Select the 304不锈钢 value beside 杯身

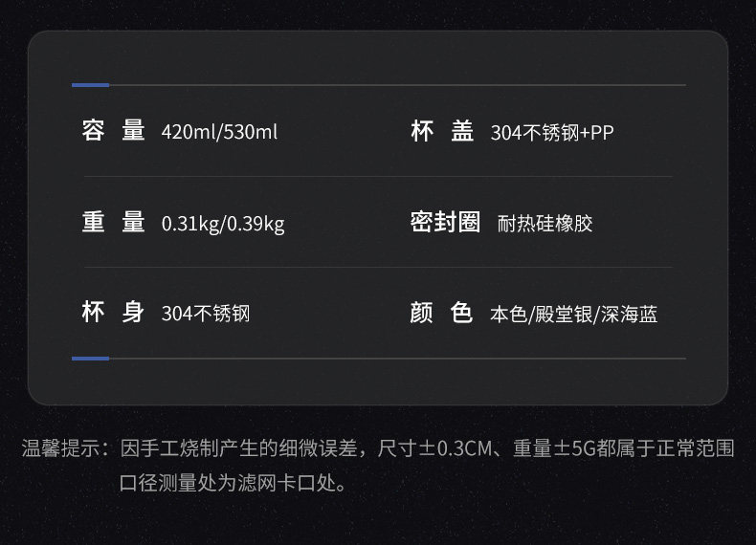[x=206, y=314]
